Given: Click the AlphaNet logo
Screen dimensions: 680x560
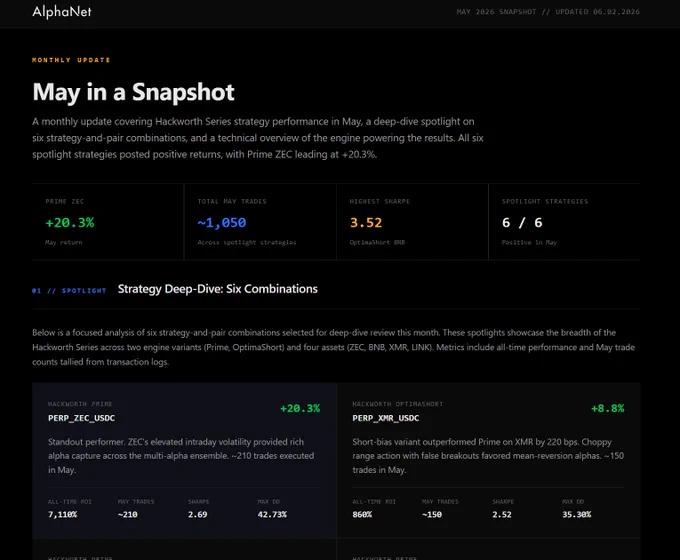Looking at the screenshot, I should coord(62,12).
